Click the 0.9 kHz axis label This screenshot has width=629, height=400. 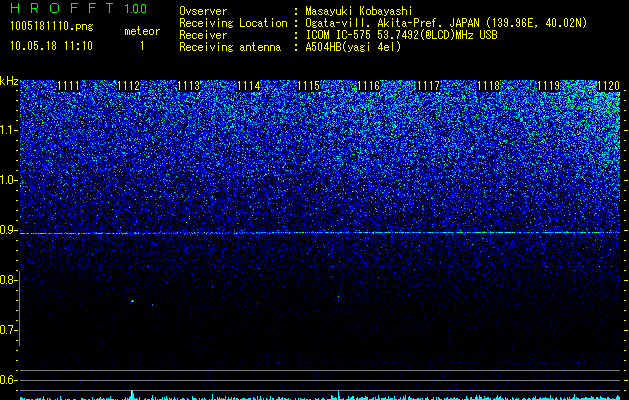(x=7, y=230)
